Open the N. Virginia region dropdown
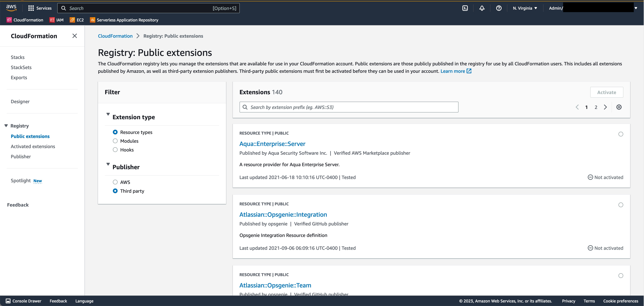644x306 pixels. click(525, 8)
